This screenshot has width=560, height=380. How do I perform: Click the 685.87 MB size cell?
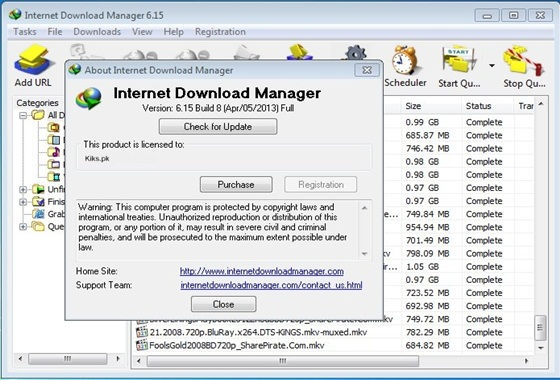click(427, 135)
